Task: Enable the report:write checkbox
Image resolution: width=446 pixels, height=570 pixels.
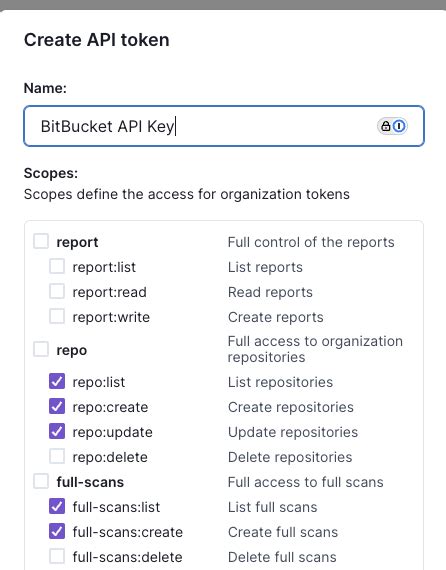Action: point(57,316)
